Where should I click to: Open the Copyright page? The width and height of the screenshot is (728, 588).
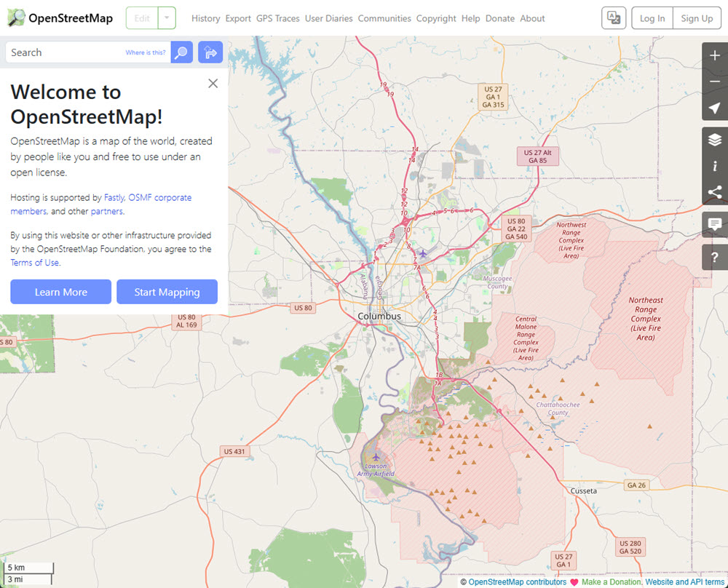click(x=436, y=19)
